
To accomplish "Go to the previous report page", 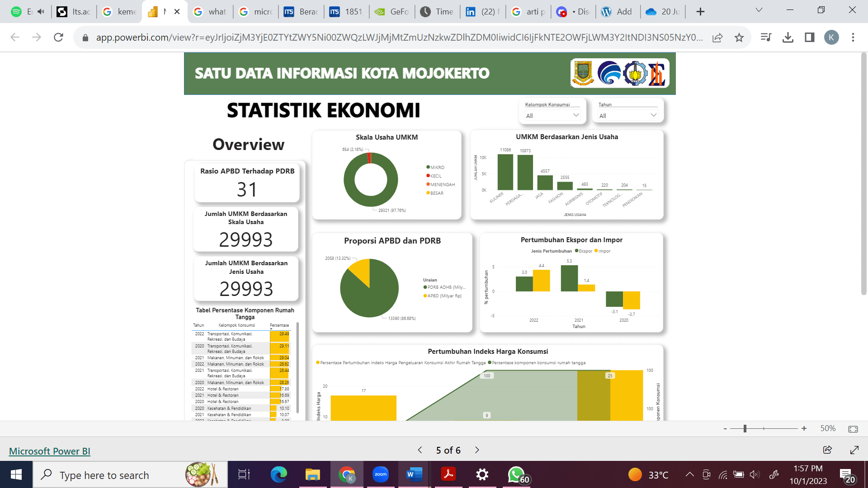I will click(x=420, y=450).
